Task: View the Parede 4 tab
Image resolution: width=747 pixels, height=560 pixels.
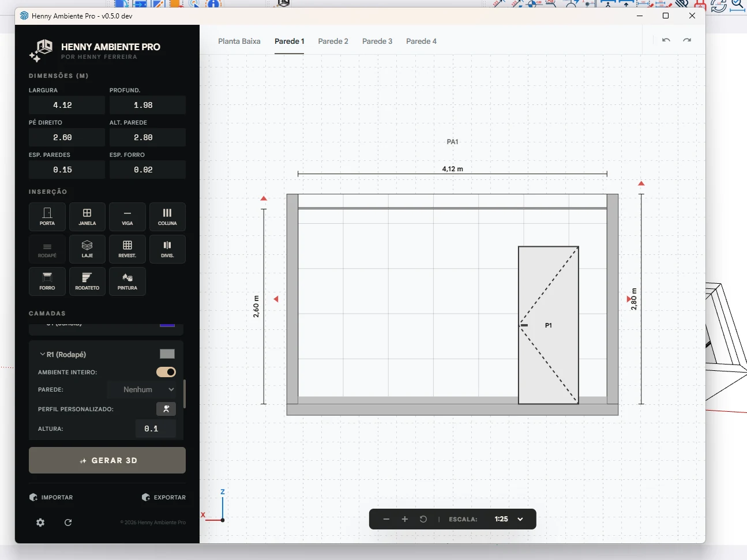Action: 421,42
